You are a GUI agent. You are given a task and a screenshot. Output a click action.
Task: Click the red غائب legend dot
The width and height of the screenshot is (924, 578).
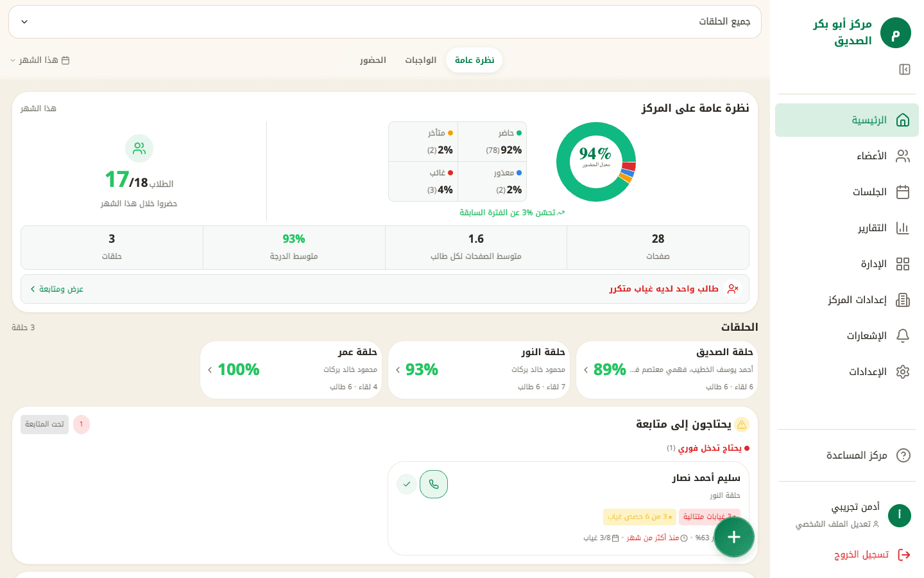pyautogui.click(x=450, y=173)
